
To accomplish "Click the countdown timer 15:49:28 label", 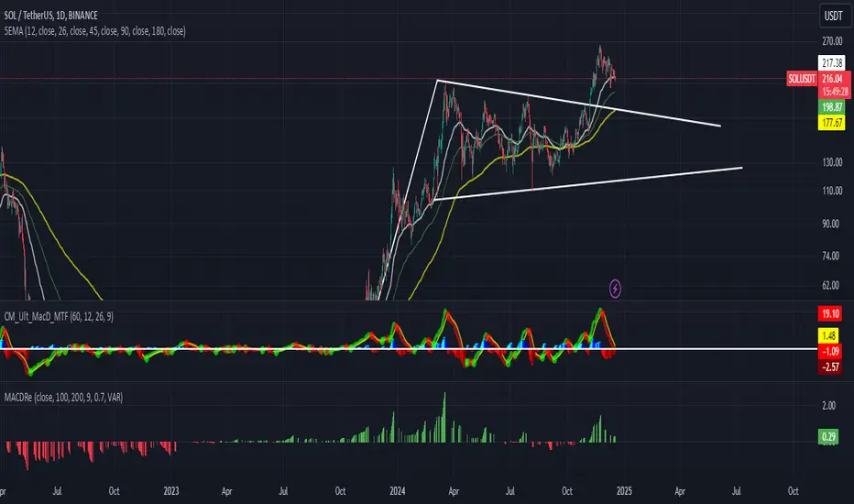I will point(835,92).
